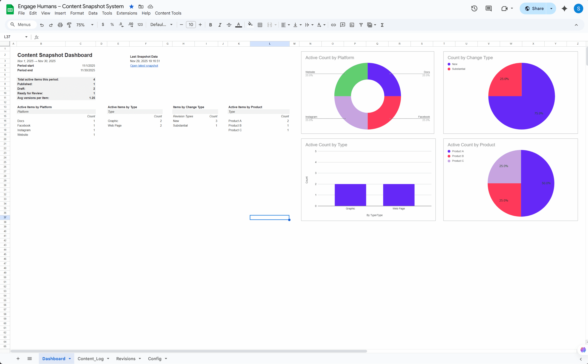
Task: Switch to the Revisions sheet tab
Action: pyautogui.click(x=126, y=359)
